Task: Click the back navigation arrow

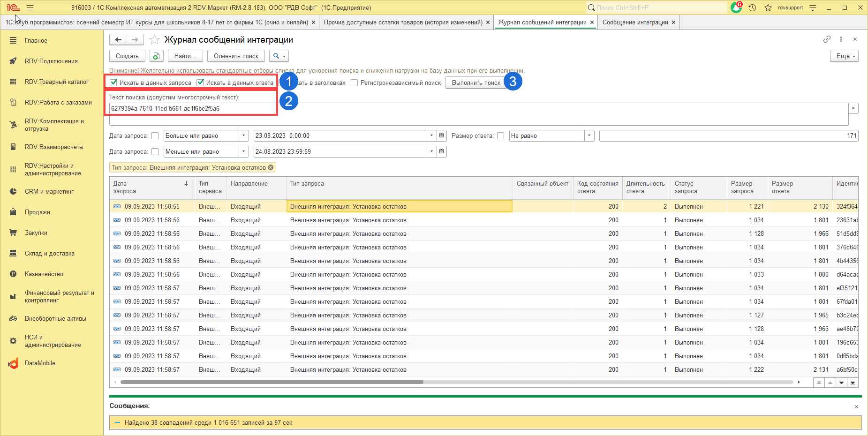Action: pyautogui.click(x=118, y=40)
